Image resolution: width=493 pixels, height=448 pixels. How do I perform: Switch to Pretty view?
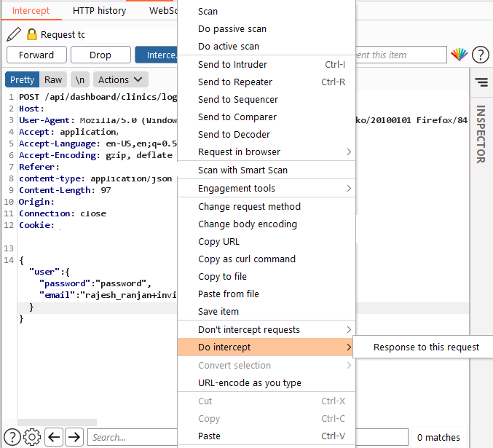[23, 79]
